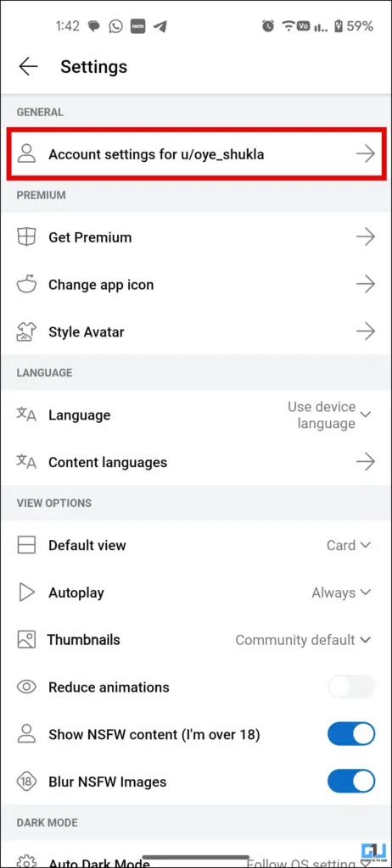Tap the back arrow icon

tap(28, 66)
